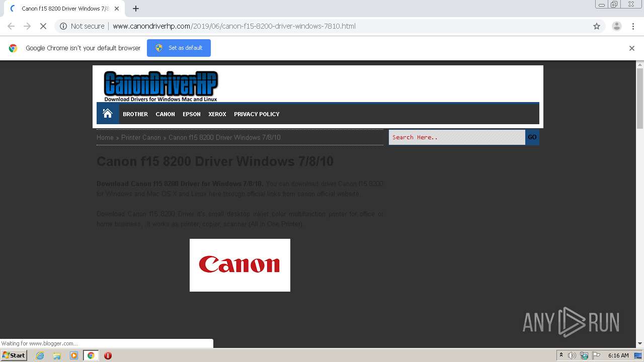Open the red security app in taskbar

108,355
